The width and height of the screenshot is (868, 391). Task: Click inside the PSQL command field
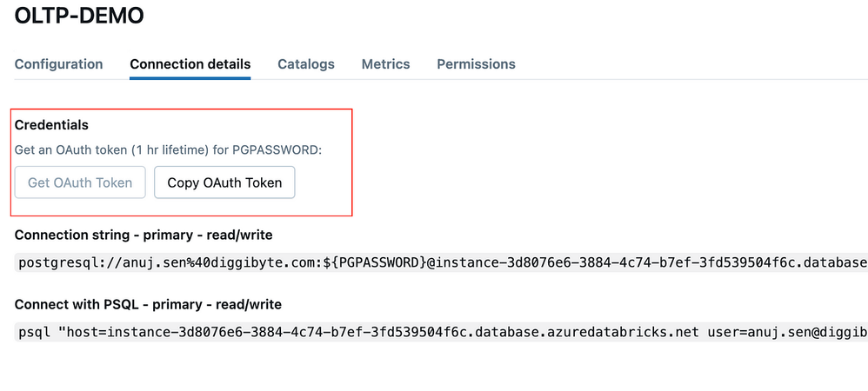click(522, 333)
